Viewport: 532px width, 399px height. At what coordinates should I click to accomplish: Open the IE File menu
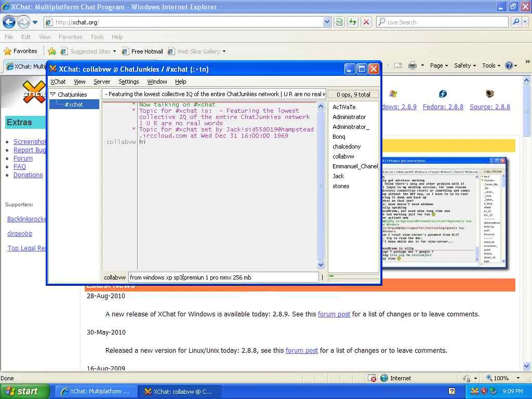coord(9,37)
